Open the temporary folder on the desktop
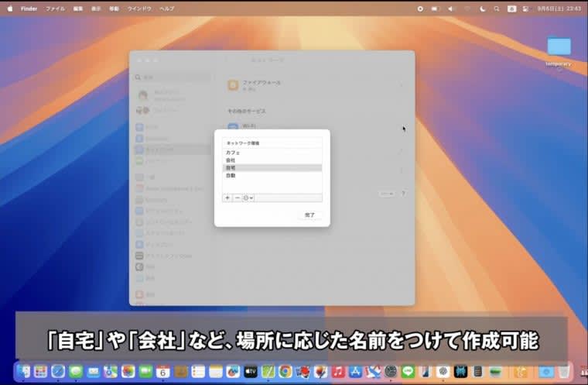Viewport: 588px width, 385px height. coord(558,48)
